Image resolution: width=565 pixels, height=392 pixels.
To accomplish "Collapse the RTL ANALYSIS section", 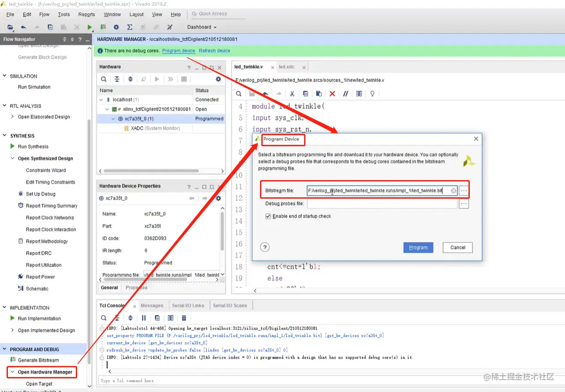I will 5,106.
